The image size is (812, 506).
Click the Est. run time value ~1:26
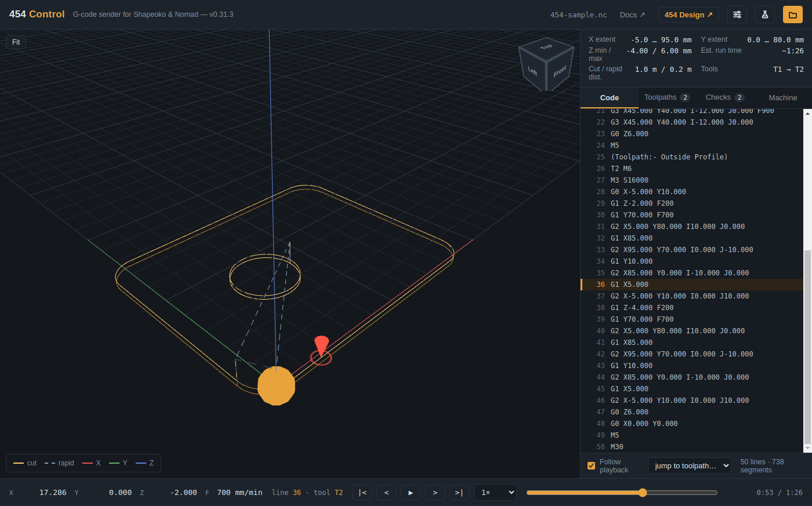tap(793, 51)
